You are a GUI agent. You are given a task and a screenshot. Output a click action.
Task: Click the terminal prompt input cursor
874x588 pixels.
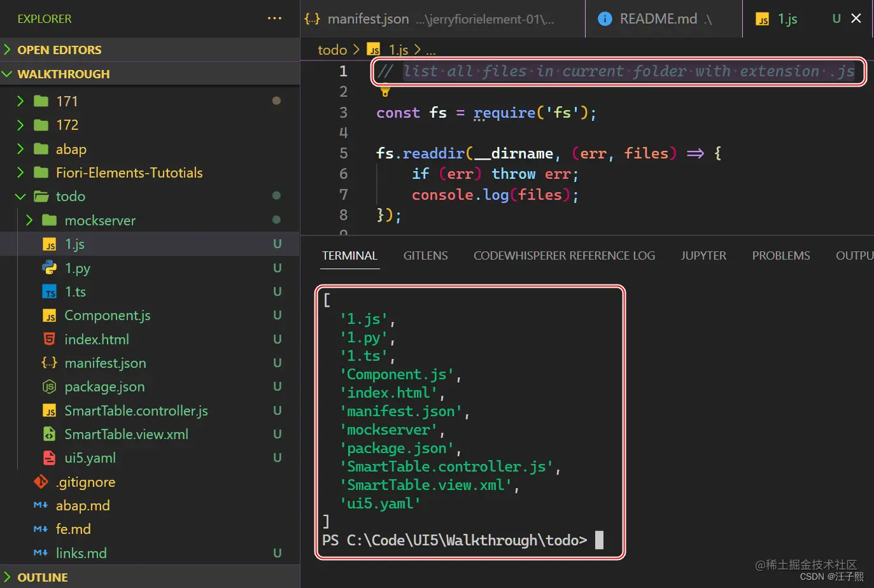coord(599,540)
